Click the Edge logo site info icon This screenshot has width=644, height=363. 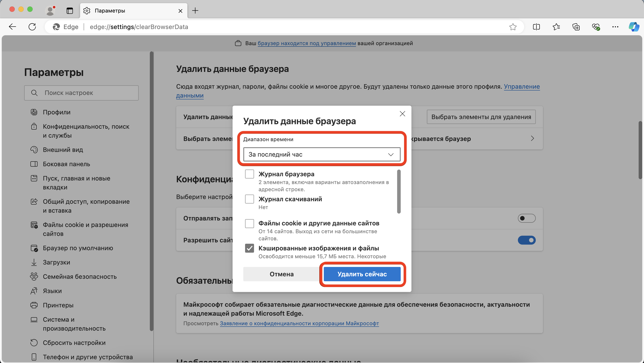56,27
